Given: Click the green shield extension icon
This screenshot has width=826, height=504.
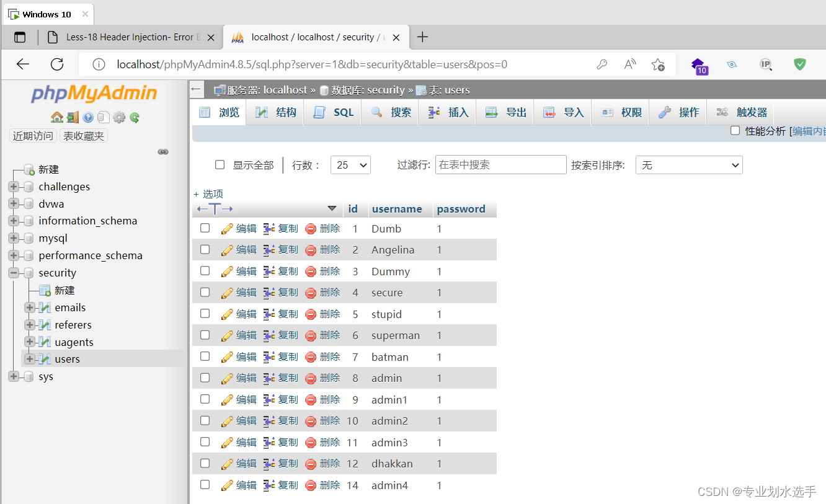Looking at the screenshot, I should pyautogui.click(x=800, y=64).
